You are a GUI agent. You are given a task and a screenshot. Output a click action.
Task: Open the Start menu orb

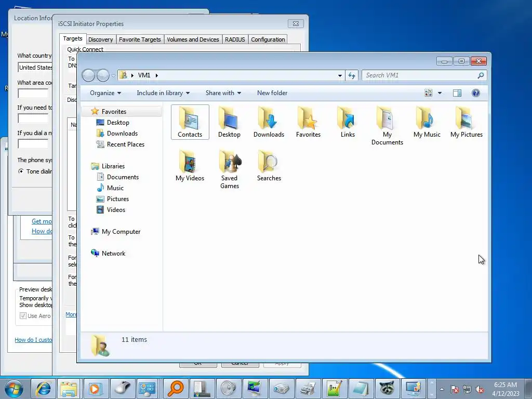pyautogui.click(x=14, y=389)
